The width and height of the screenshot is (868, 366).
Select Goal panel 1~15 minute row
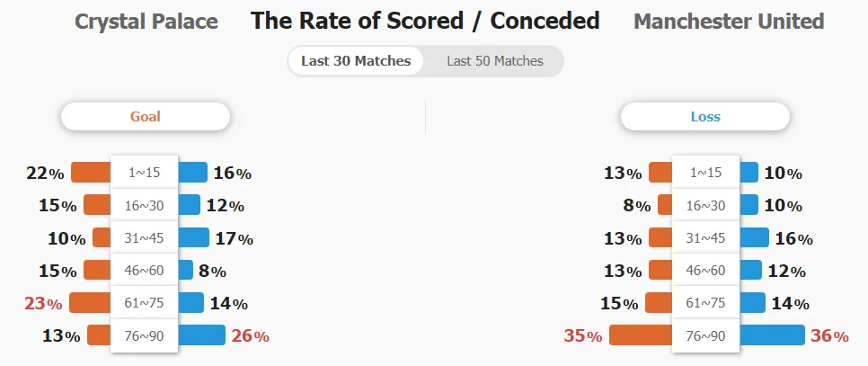tap(144, 172)
